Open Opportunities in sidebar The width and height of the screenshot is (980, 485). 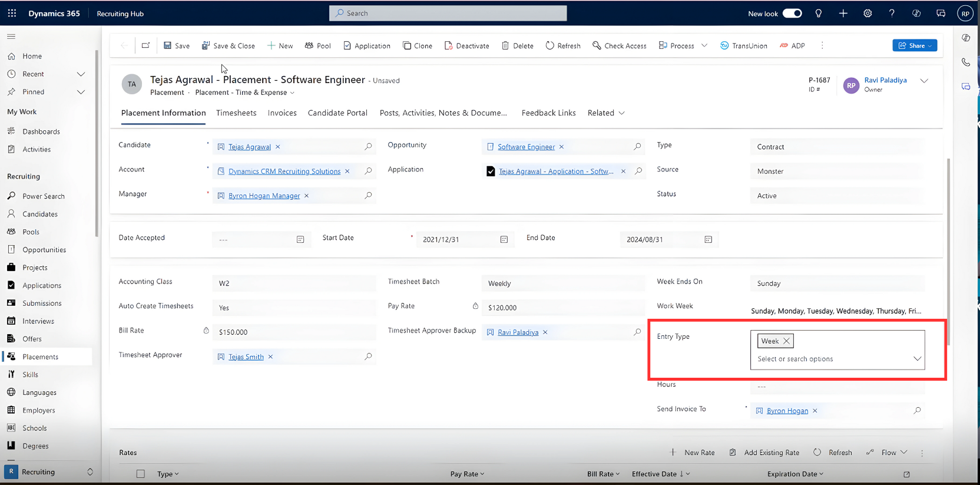[x=44, y=250]
